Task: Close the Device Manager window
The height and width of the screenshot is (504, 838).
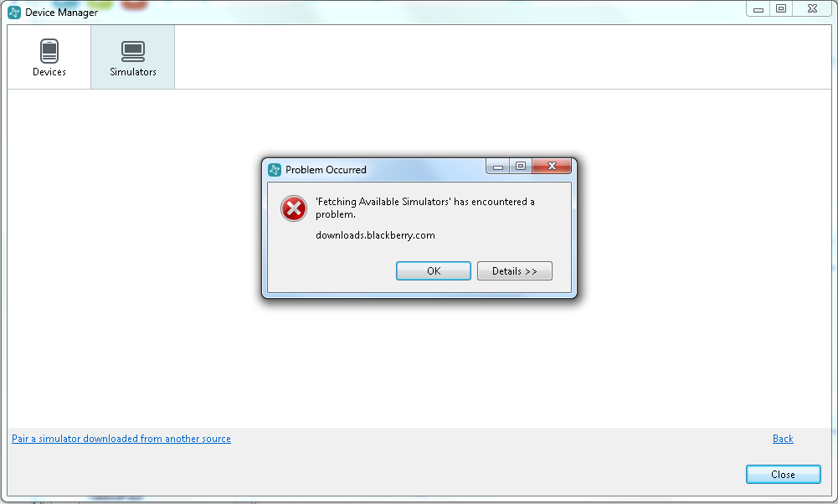Action: pos(812,8)
